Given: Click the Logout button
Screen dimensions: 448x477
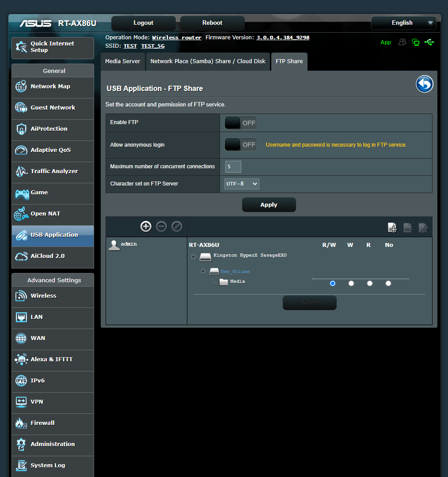Looking at the screenshot, I should click(143, 23).
